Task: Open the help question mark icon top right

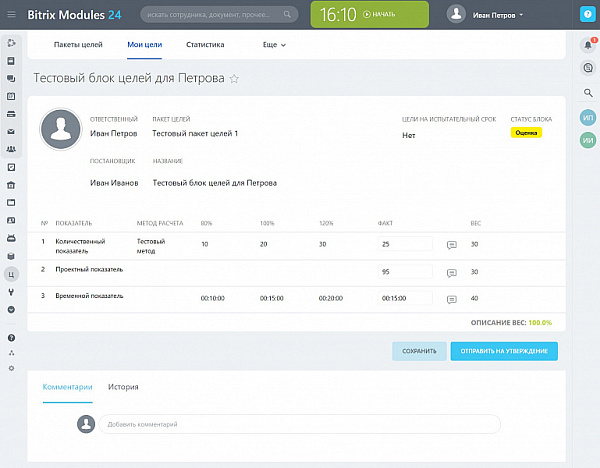Action: click(588, 14)
